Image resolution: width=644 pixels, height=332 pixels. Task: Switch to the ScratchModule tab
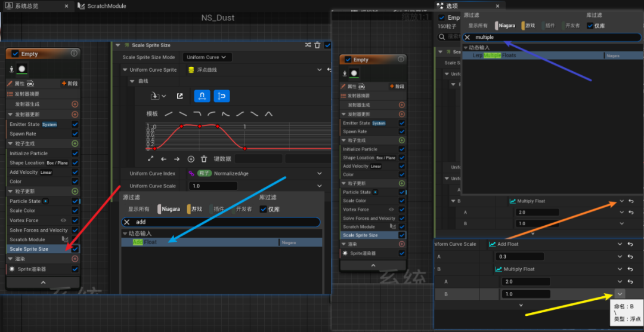pos(102,6)
